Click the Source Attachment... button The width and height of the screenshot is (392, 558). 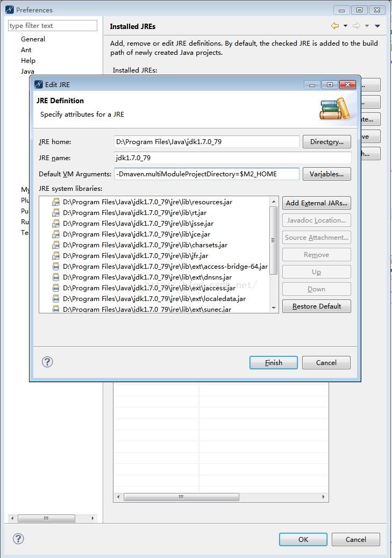(317, 238)
